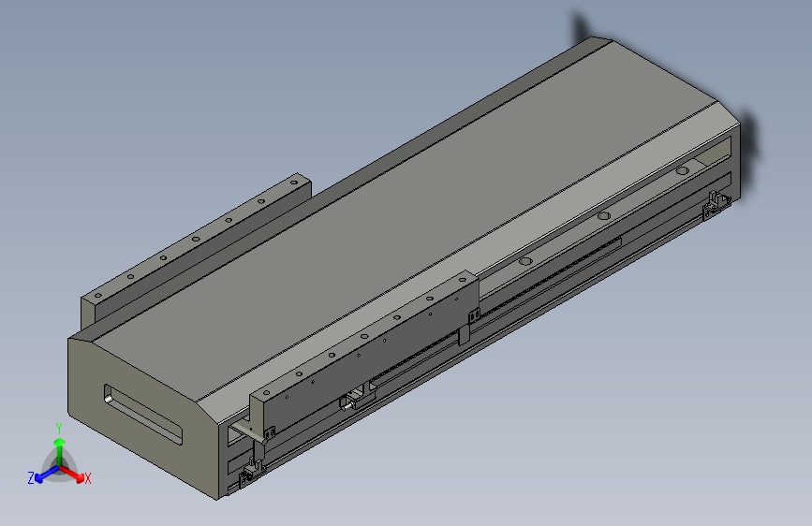Click the green Y axis arrow of the triad

pos(60,451)
